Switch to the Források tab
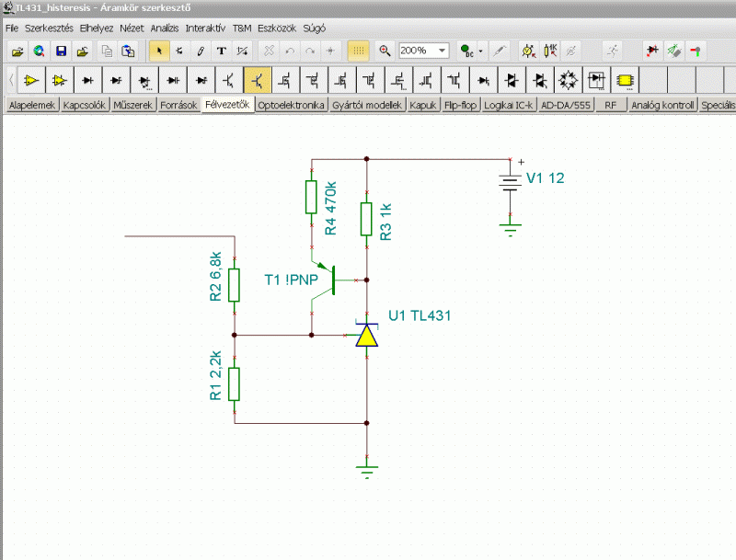The width and height of the screenshot is (736, 560). click(178, 105)
